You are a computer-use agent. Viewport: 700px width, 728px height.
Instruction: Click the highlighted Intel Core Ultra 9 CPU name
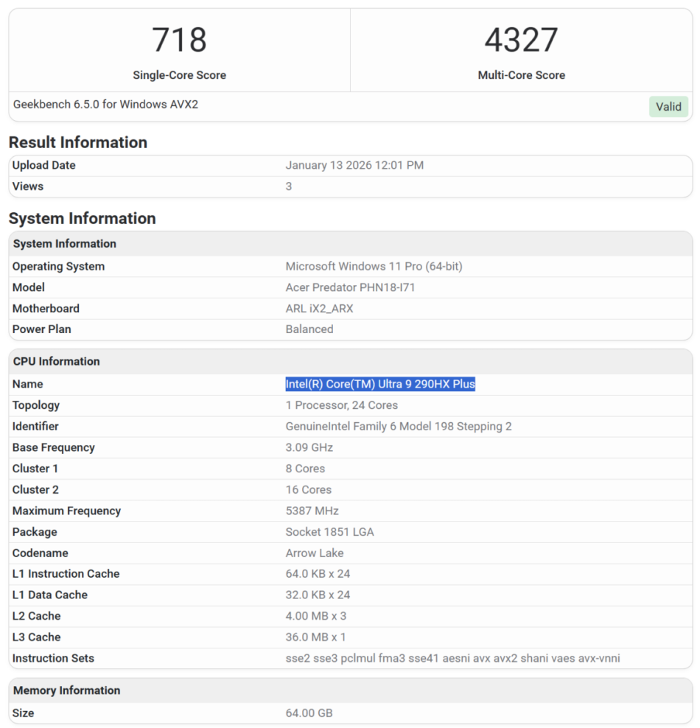click(x=380, y=384)
